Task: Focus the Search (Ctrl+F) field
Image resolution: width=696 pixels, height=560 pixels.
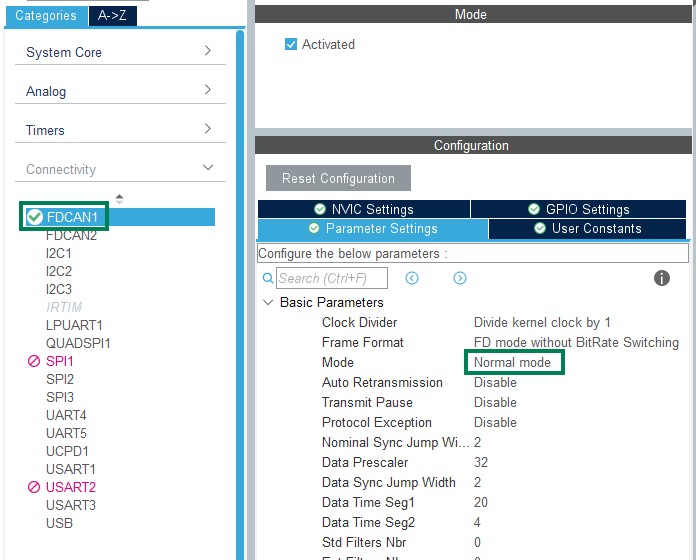Action: [x=332, y=278]
